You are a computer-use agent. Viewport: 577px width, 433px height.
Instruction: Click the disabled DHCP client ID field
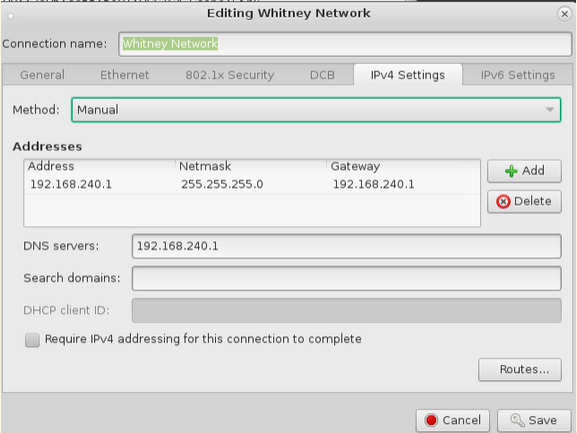(347, 310)
